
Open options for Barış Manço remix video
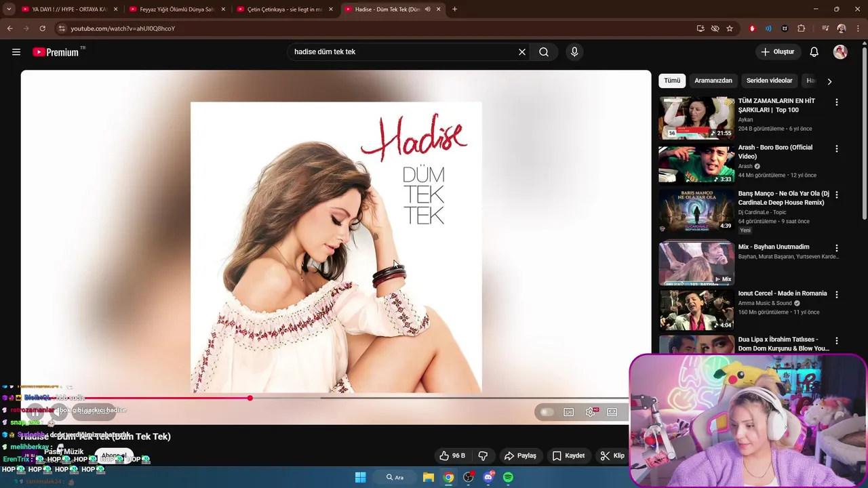pos(836,195)
